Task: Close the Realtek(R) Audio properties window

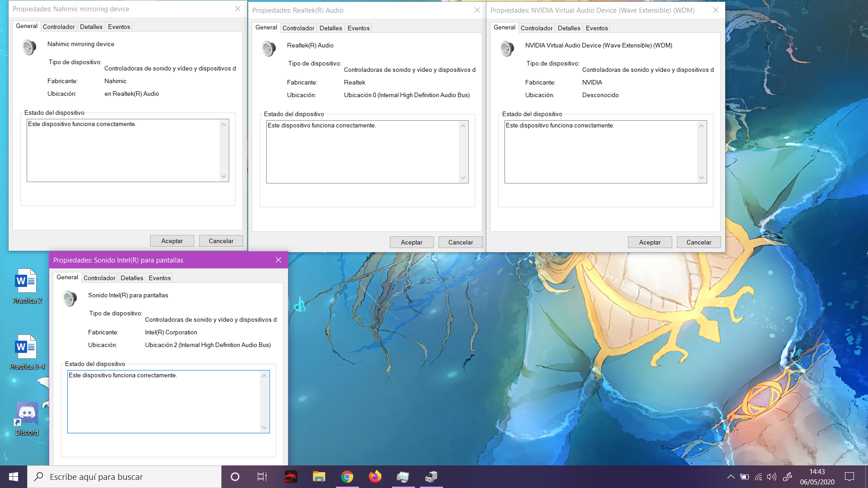Action: (477, 10)
